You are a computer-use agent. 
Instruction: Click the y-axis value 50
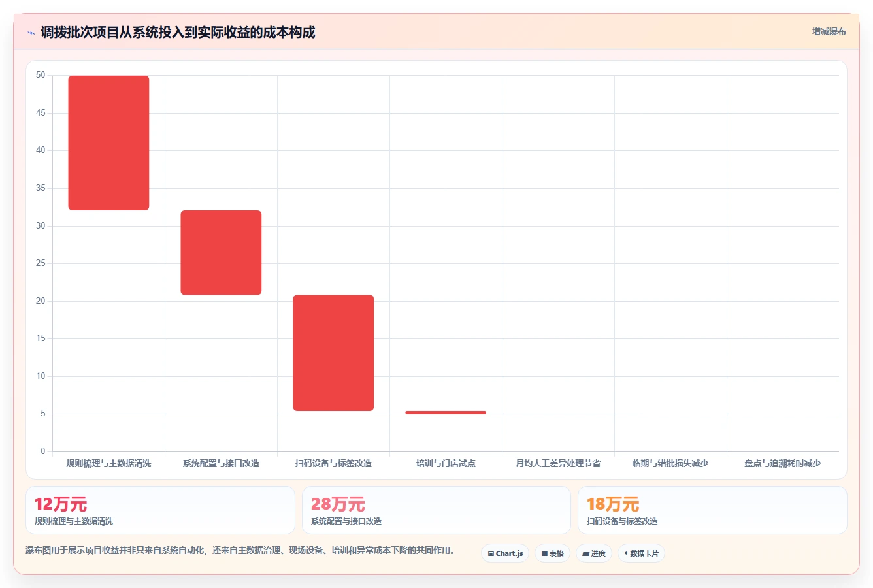tap(41, 75)
